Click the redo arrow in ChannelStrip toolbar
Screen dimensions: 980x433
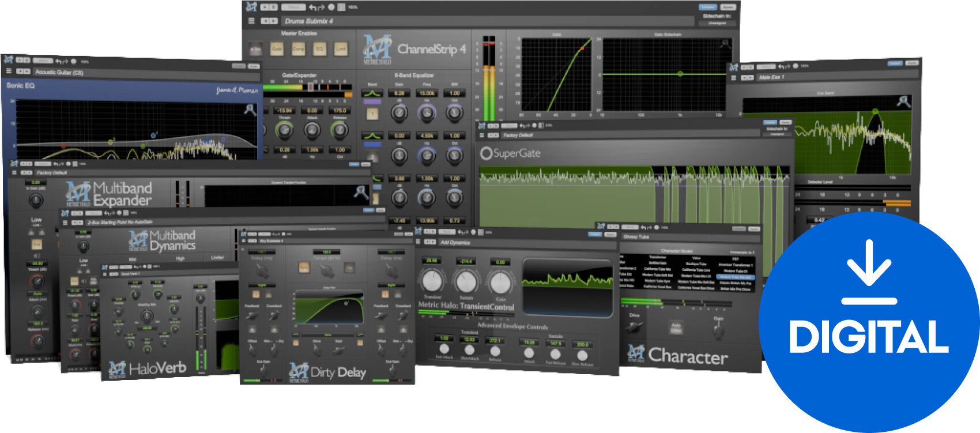click(321, 7)
